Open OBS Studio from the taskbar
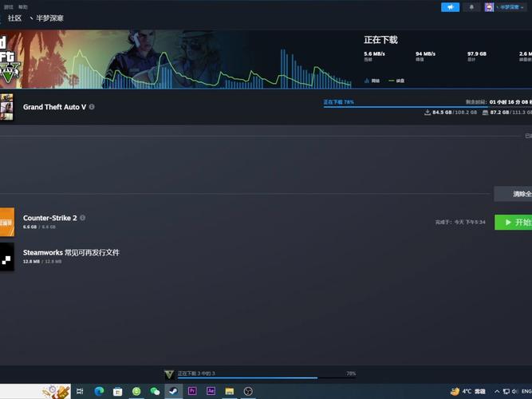The width and height of the screenshot is (532, 399). click(248, 391)
